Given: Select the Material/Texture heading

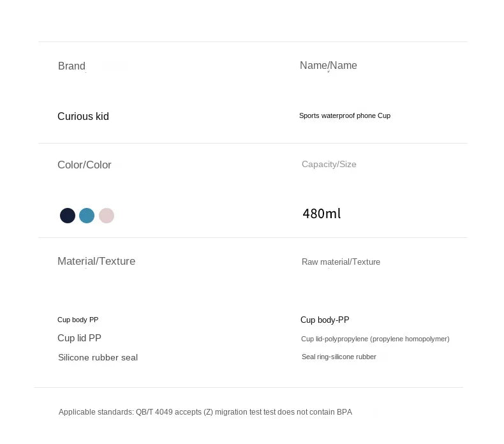Looking at the screenshot, I should 96,261.
